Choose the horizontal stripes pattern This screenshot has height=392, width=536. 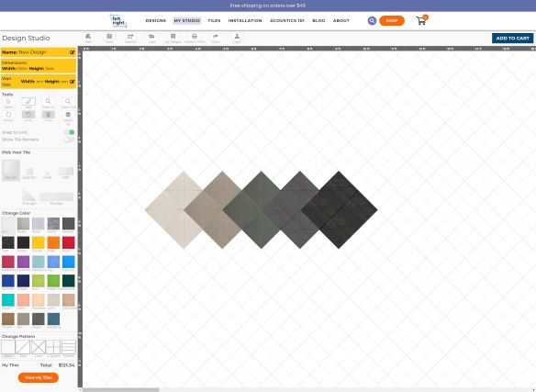click(x=69, y=347)
